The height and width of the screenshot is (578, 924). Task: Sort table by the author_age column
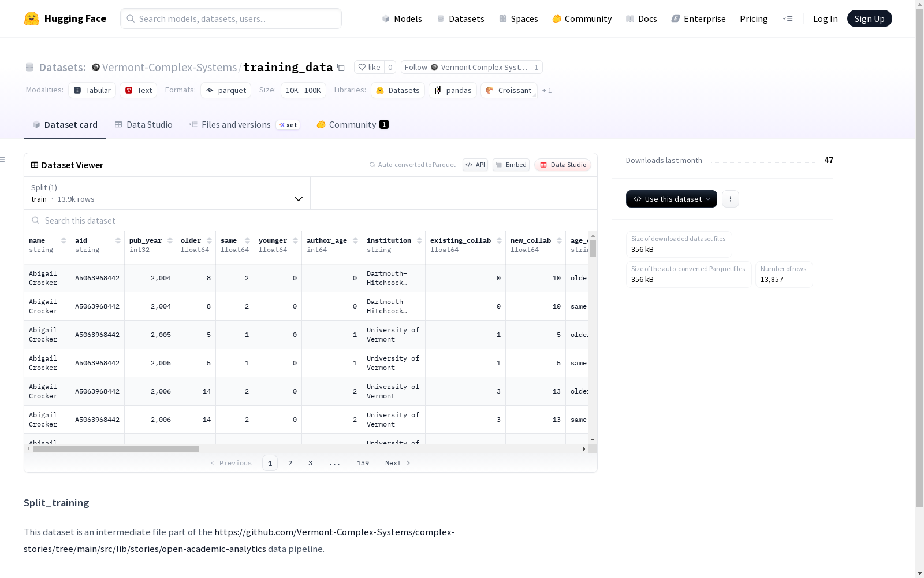point(355,240)
